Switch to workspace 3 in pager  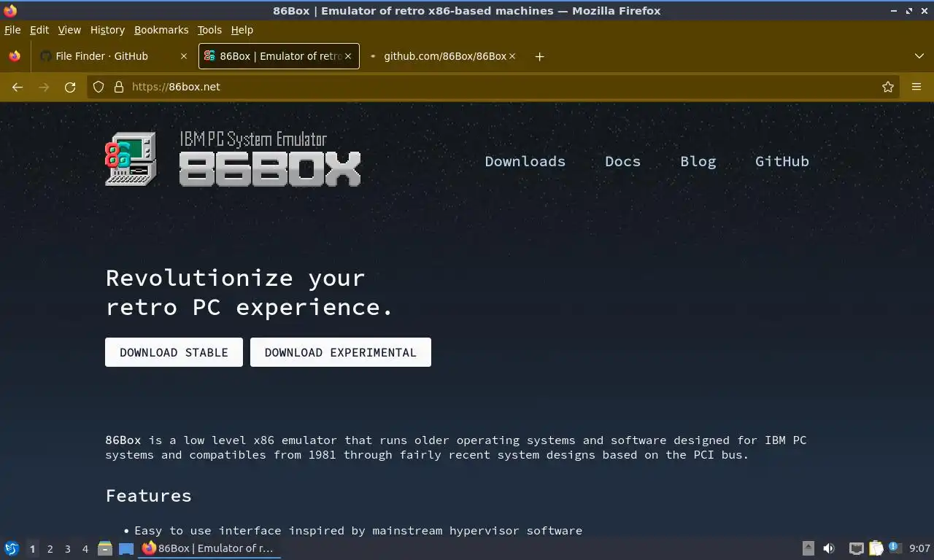[67, 548]
